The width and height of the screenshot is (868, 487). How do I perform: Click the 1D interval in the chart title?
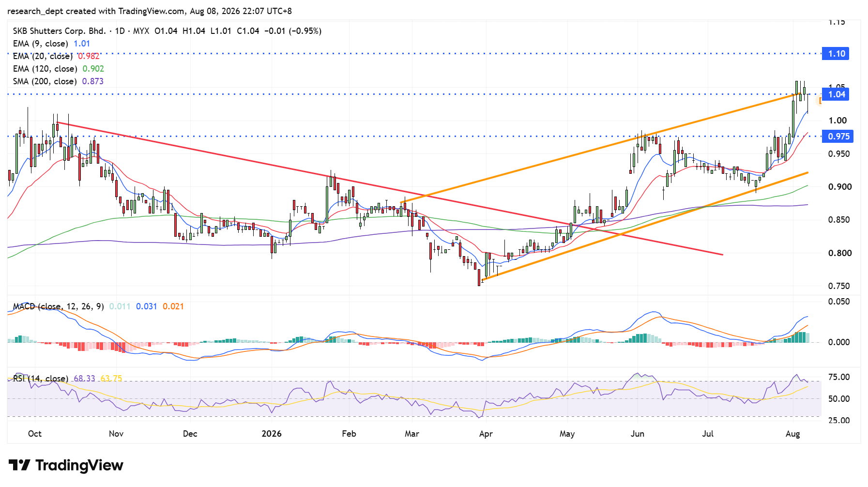pyautogui.click(x=120, y=31)
